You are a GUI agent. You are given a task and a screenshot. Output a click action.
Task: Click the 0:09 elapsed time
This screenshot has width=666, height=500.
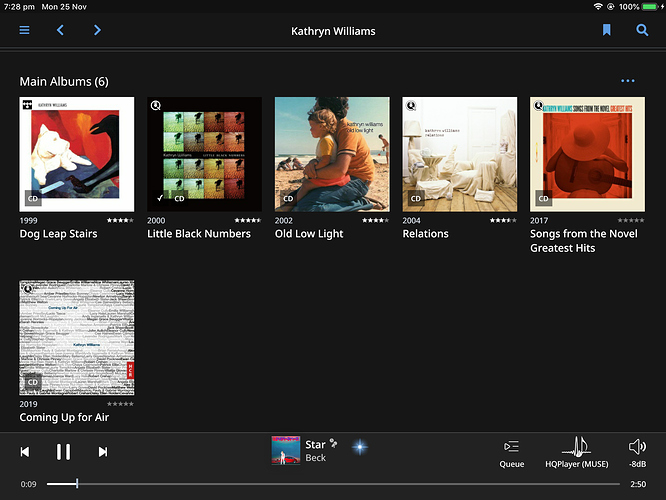[x=28, y=484]
